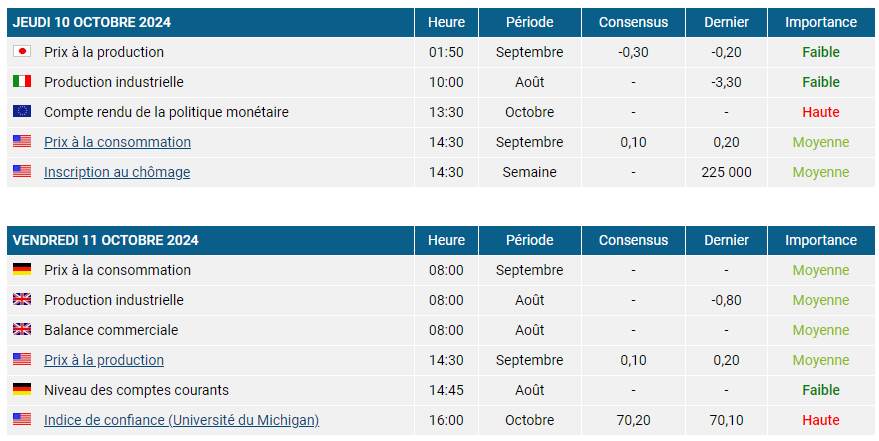Click the VENDREDI 11 OCTOBRE 2024 header
This screenshot has height=441, width=879.
(x=105, y=240)
